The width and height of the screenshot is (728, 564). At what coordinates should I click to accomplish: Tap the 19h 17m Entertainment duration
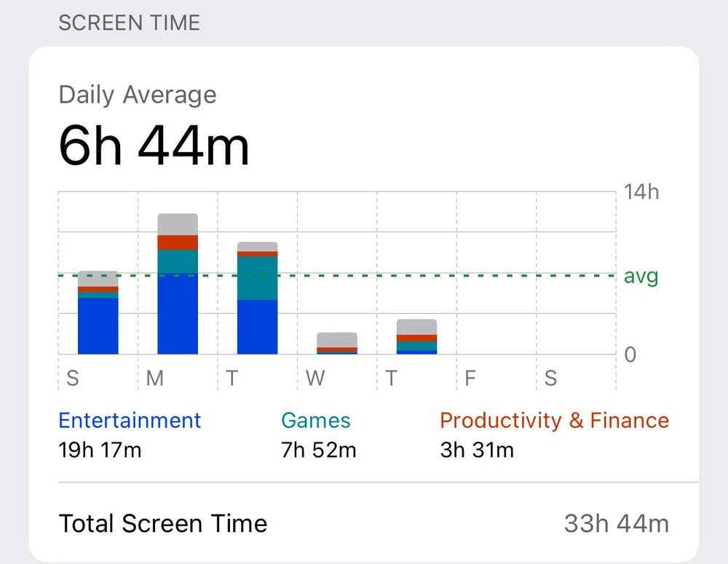pyautogui.click(x=100, y=450)
